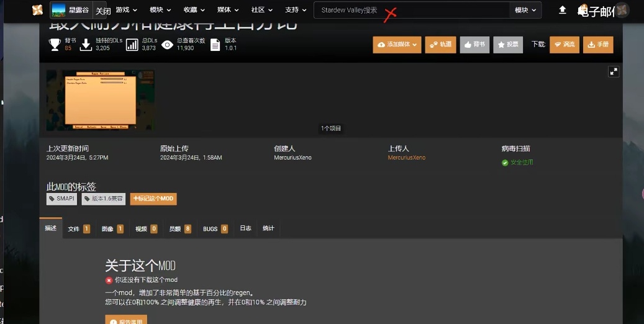This screenshot has width=644, height=324.
Task: Click the total downloads chart icon
Action: click(x=132, y=45)
